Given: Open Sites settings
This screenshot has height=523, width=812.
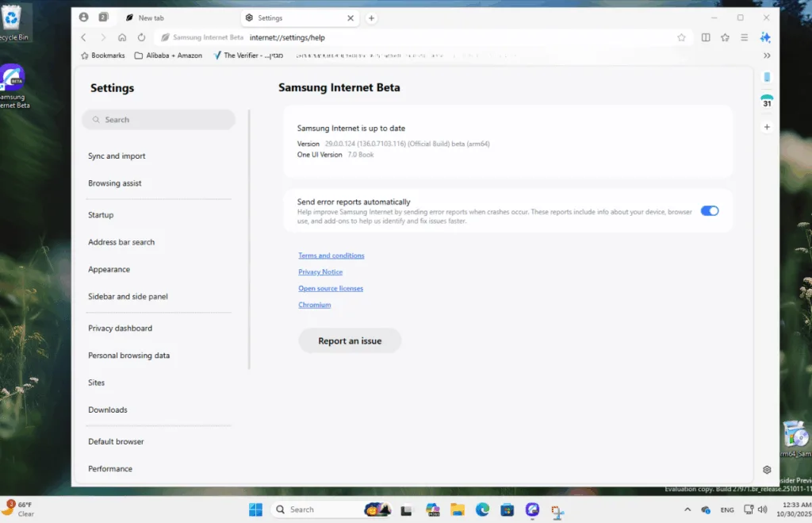Looking at the screenshot, I should (x=96, y=383).
